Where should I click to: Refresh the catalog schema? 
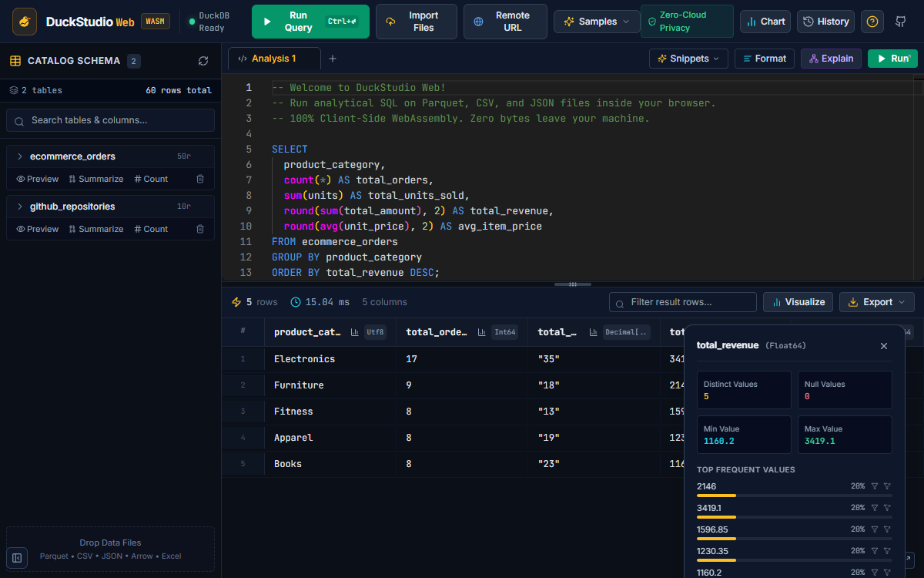tap(203, 61)
